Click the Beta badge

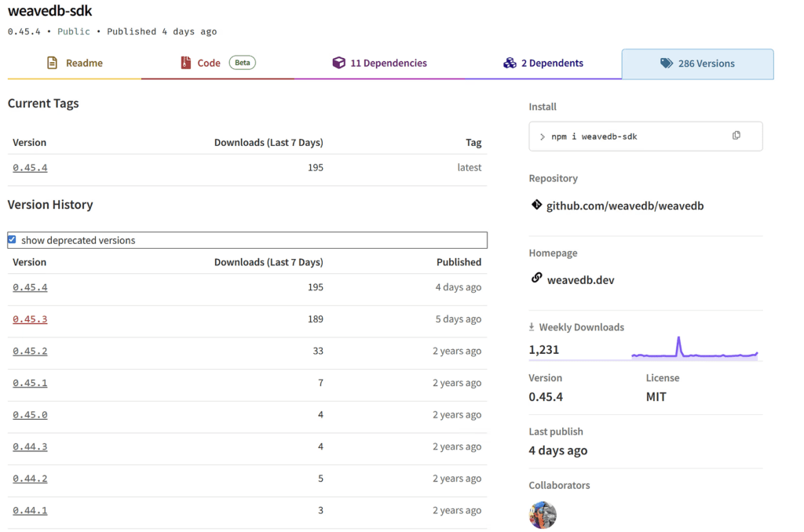click(x=243, y=63)
